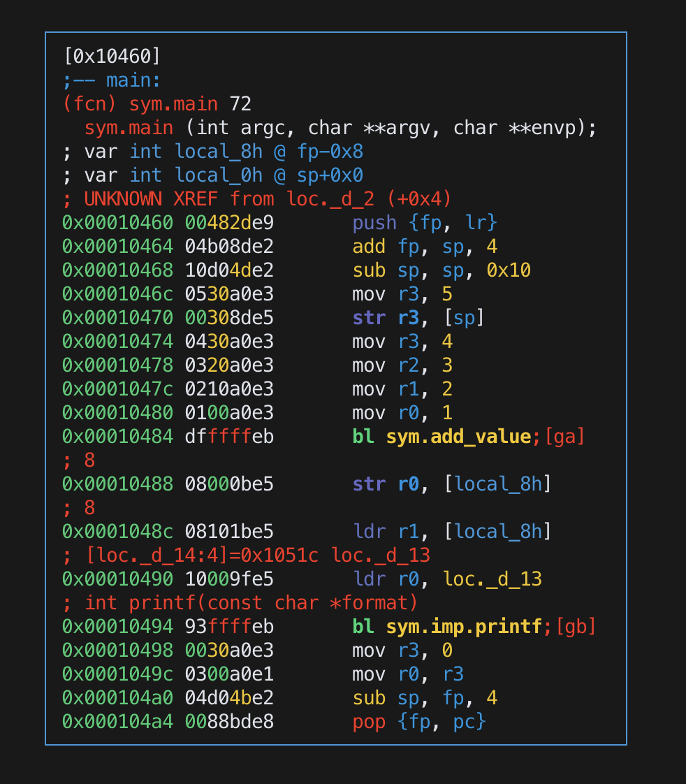The height and width of the screenshot is (784, 686).
Task: Select opcode bytes dfffffeb
Action: [x=230, y=437]
